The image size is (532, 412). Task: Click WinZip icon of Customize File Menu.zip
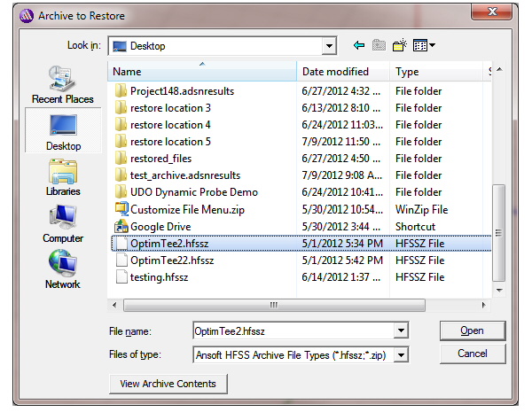point(121,209)
